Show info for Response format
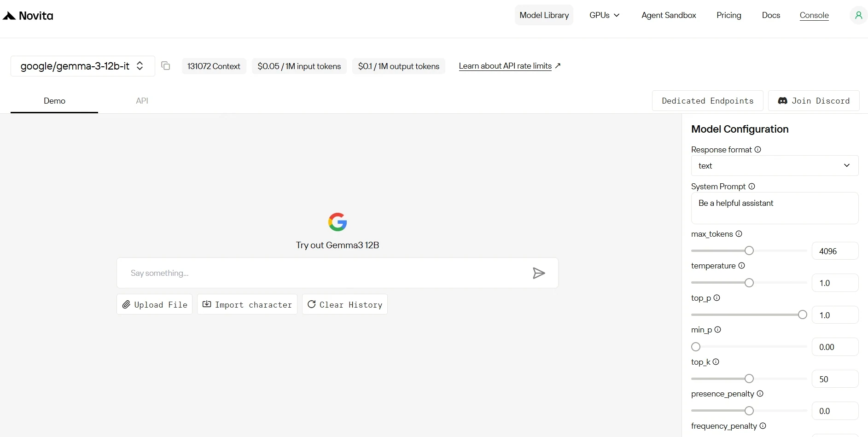Image resolution: width=868 pixels, height=437 pixels. coord(757,150)
